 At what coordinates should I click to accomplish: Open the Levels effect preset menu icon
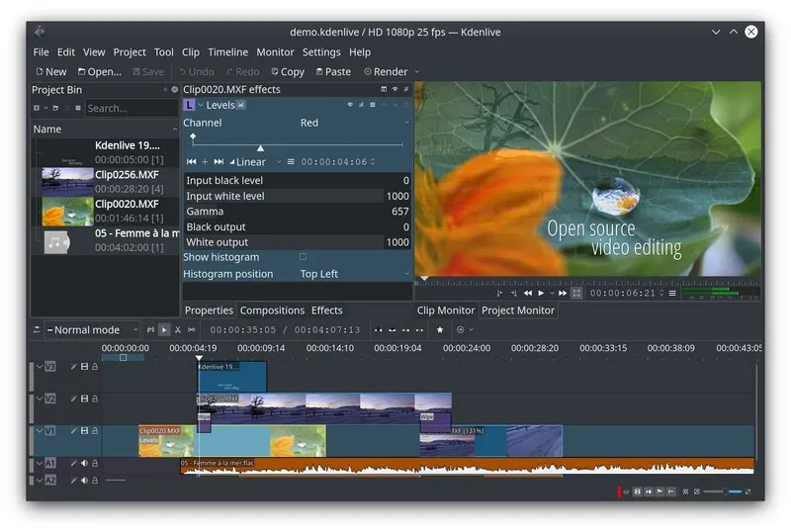tap(373, 105)
